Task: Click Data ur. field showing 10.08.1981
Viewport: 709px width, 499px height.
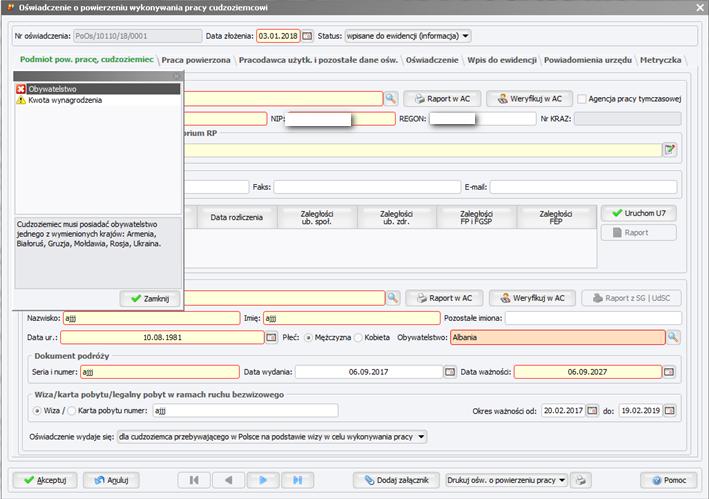Action: point(162,337)
